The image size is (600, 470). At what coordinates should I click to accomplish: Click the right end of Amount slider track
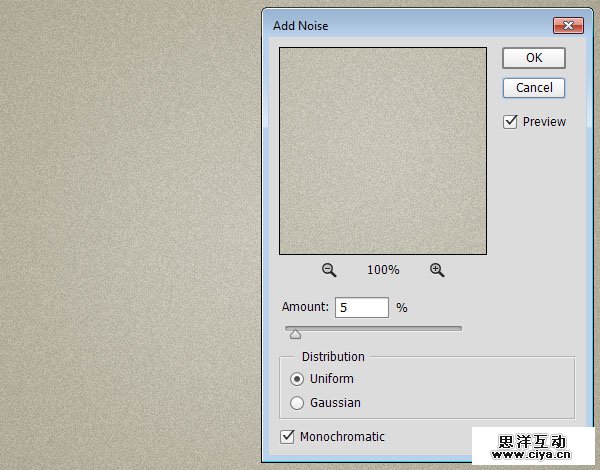[x=459, y=328]
